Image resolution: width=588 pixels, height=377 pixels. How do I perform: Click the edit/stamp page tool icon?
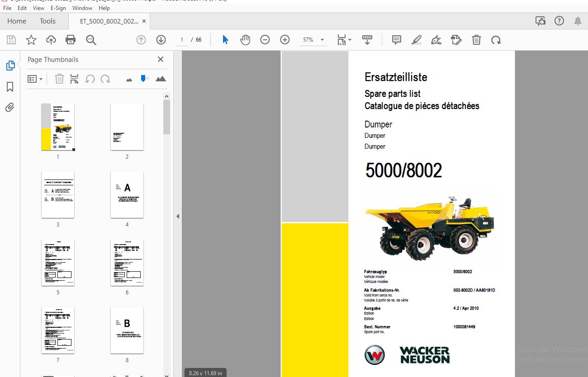tap(456, 40)
